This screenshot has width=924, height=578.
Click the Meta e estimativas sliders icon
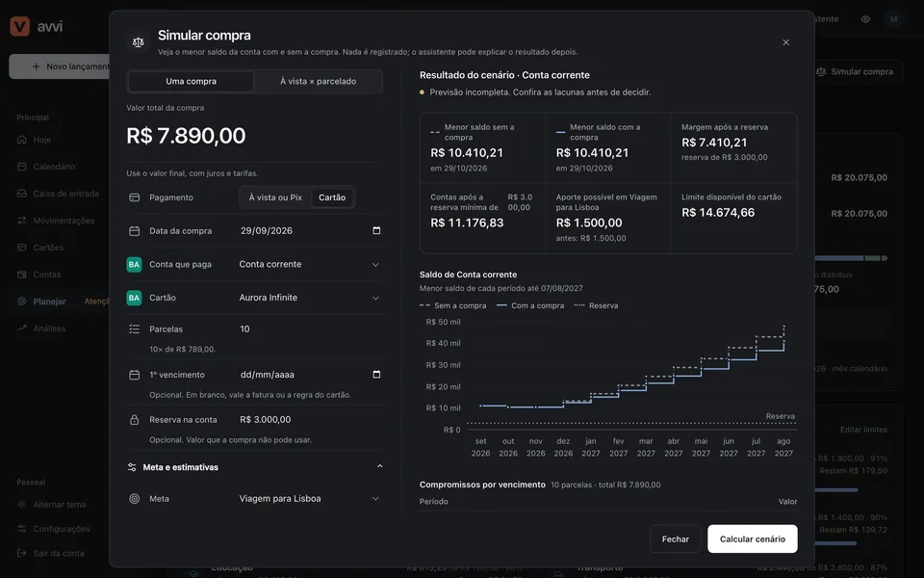click(132, 467)
